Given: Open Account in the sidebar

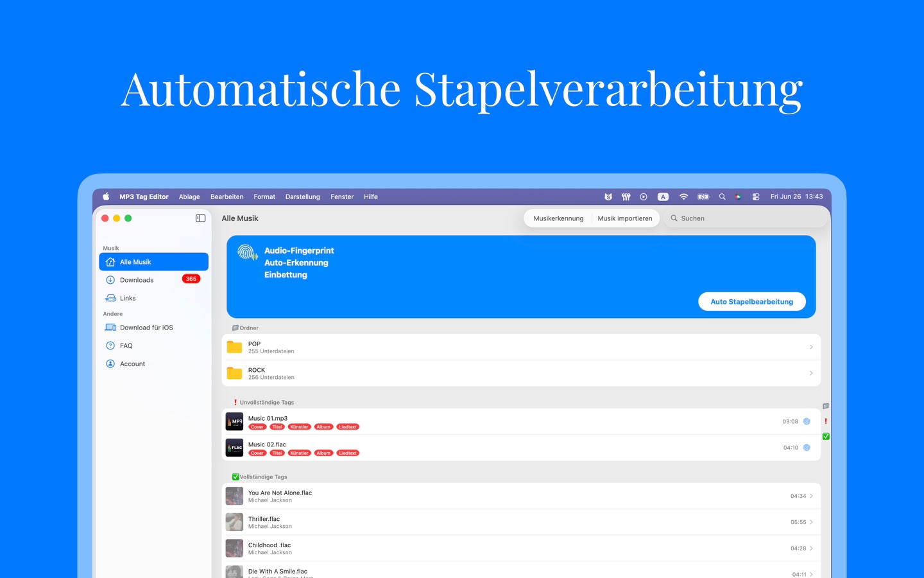Looking at the screenshot, I should point(154,363).
